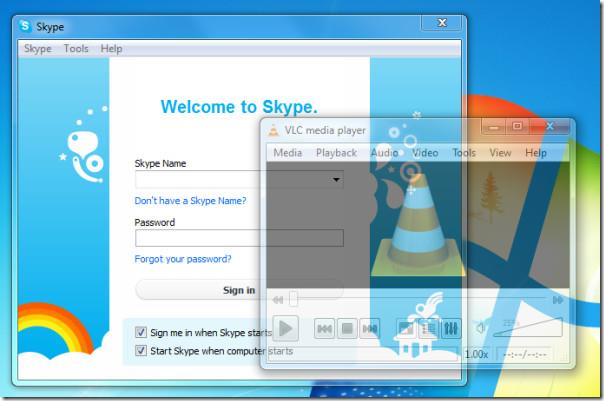The width and height of the screenshot is (604, 401).
Task: Click the Sign in button
Action: (x=239, y=290)
